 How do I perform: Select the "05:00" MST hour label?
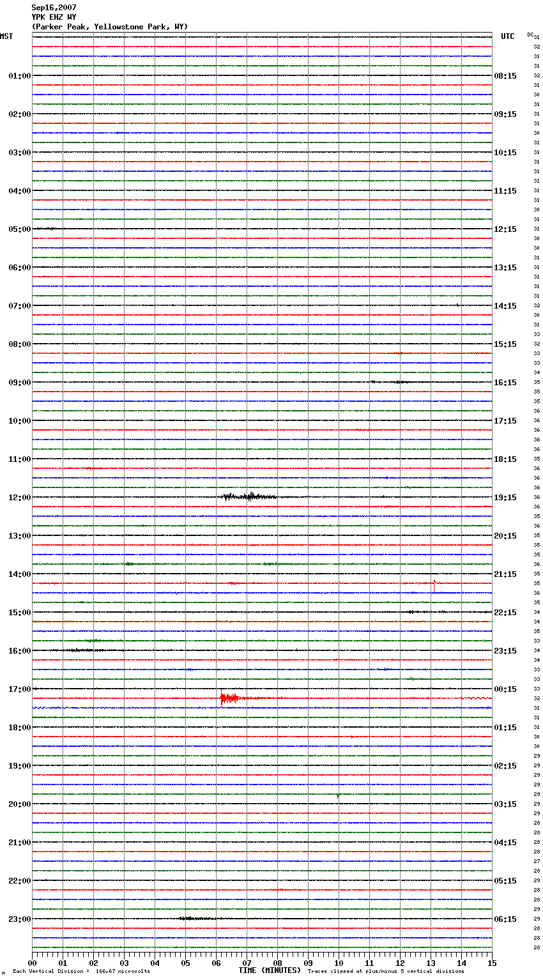click(20, 229)
